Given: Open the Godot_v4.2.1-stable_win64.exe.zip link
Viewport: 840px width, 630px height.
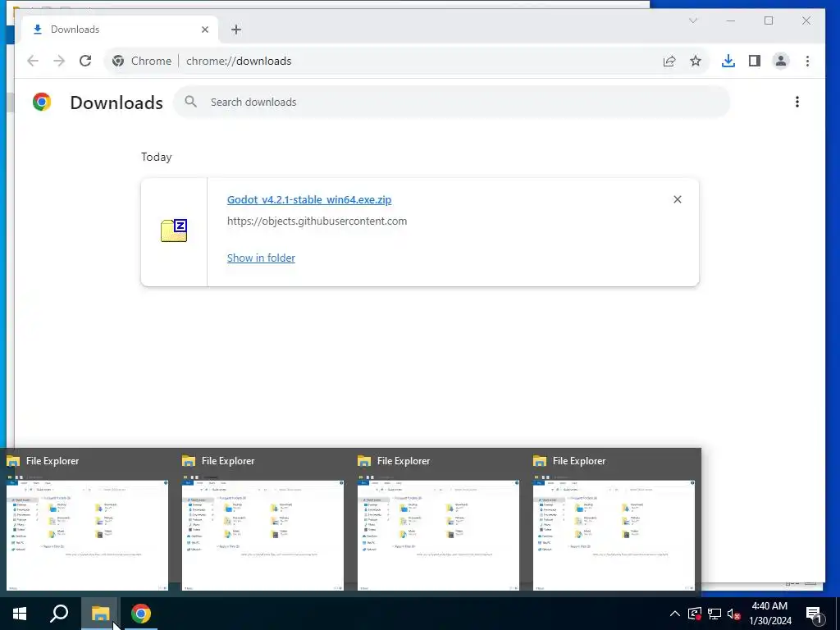Looking at the screenshot, I should (309, 200).
